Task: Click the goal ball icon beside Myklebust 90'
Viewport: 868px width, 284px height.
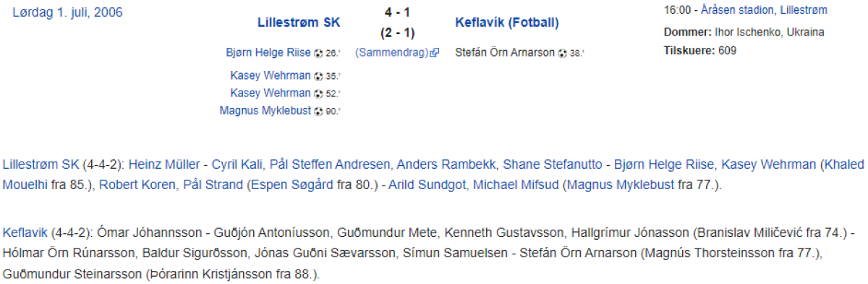Action: coord(318,111)
